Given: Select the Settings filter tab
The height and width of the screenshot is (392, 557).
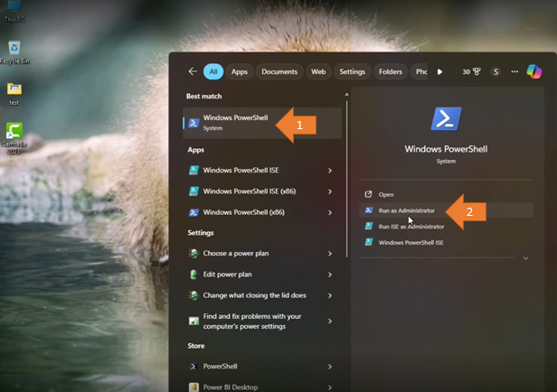Looking at the screenshot, I should click(352, 71).
